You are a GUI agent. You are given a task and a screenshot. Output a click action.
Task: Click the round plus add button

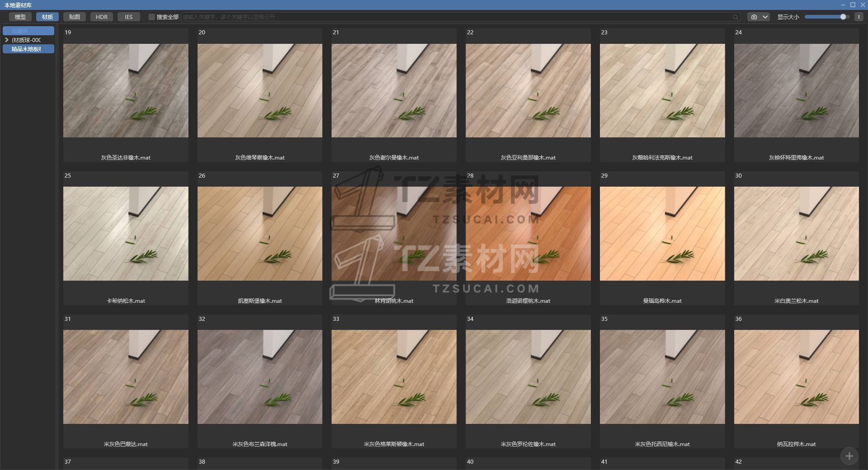849,456
